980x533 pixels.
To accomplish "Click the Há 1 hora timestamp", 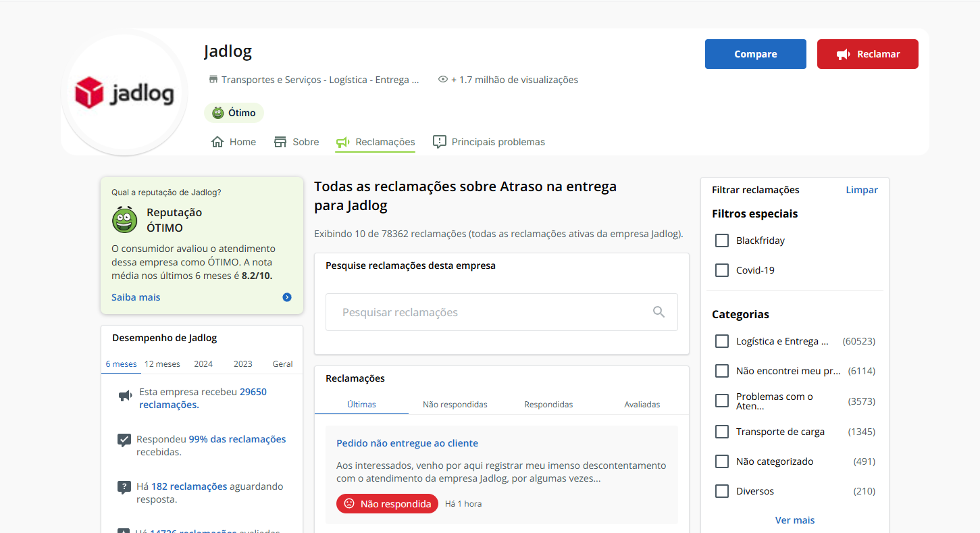I will coord(463,504).
